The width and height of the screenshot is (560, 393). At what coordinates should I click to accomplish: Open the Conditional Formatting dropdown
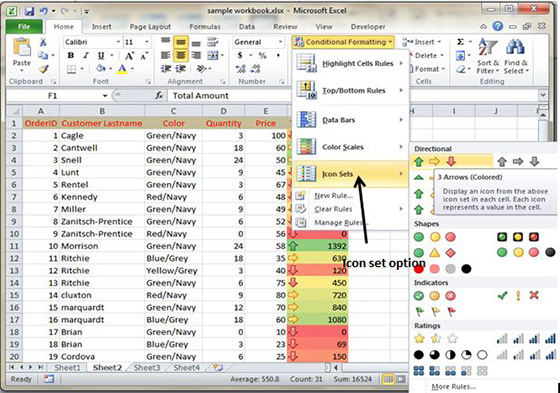(343, 42)
